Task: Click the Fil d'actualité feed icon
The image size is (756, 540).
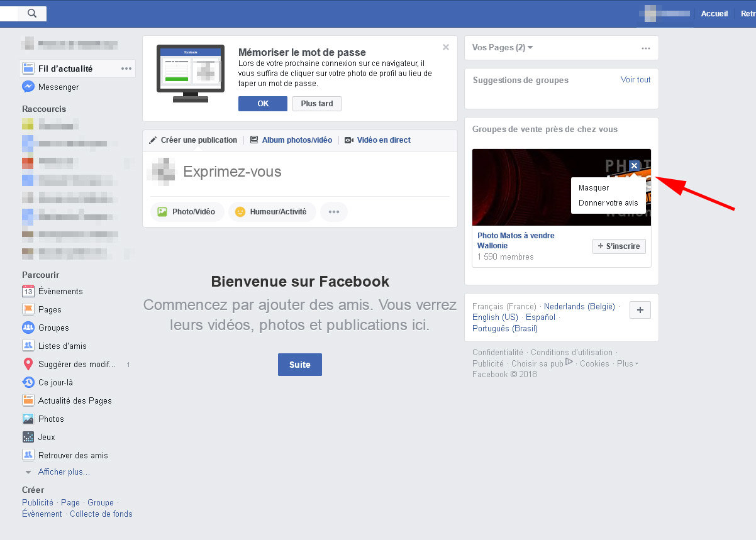Action: coord(28,69)
